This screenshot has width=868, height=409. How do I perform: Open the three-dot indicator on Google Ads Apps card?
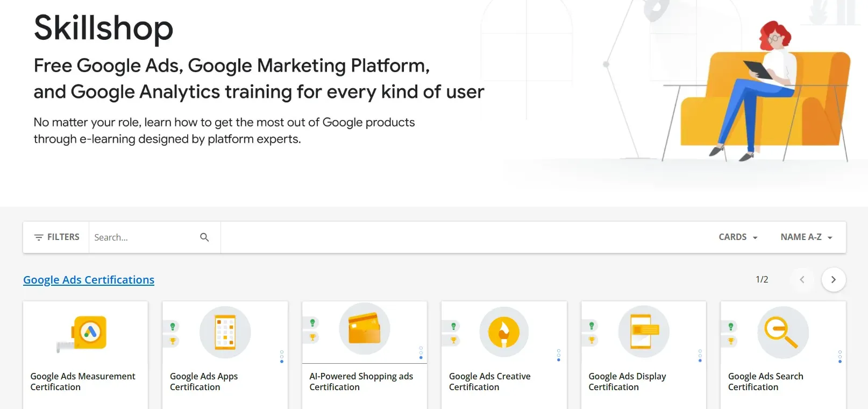coord(282,356)
